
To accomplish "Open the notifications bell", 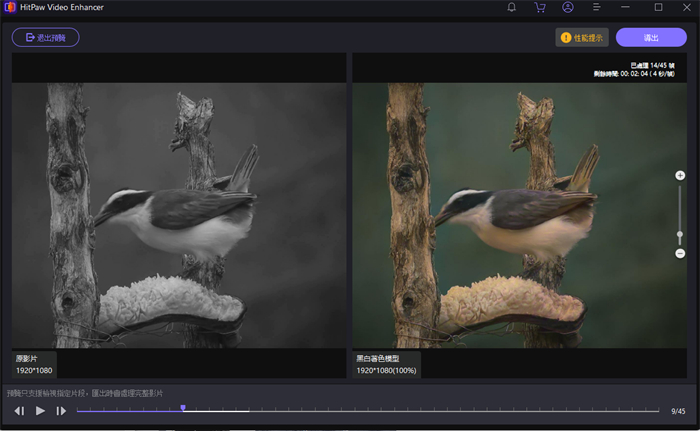I will pos(512,7).
